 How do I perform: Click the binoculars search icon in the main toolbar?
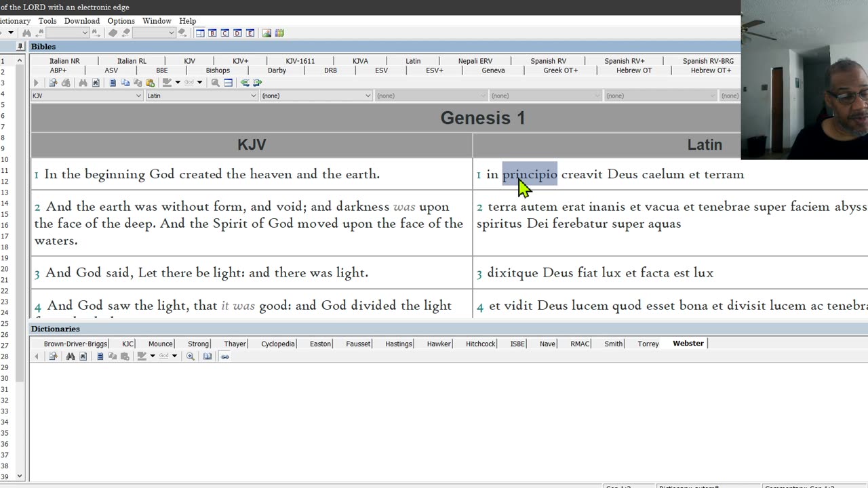coord(26,33)
